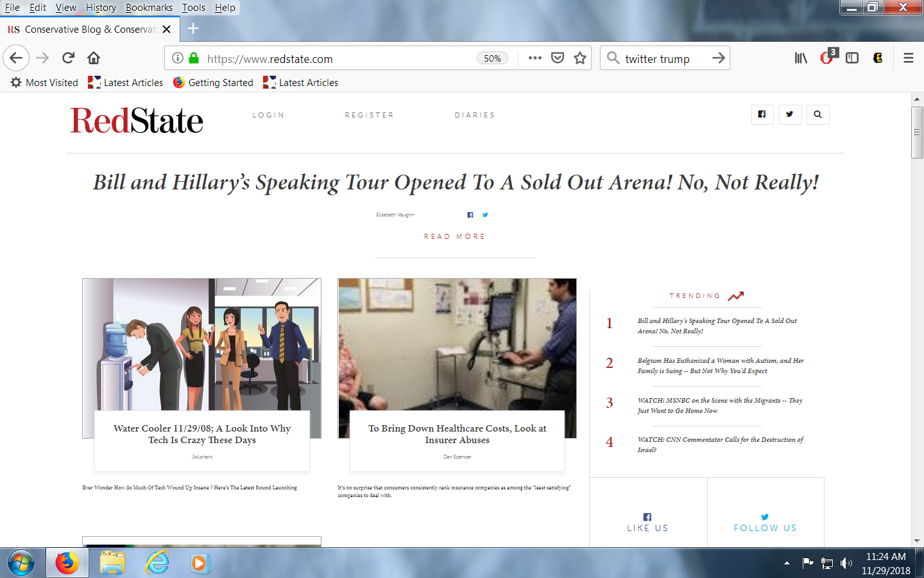Open the Water Cooler office cartoon thumbnail
This screenshot has height=578, width=924.
pos(201,344)
